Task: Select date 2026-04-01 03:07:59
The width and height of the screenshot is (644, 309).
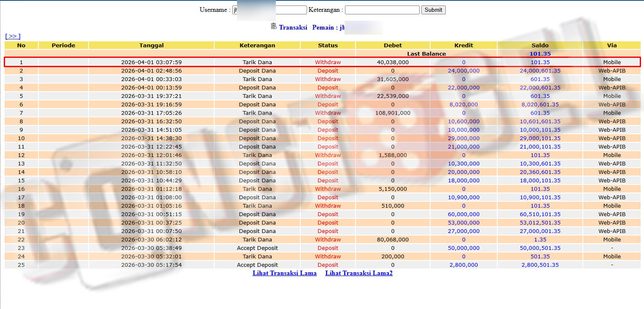Action: click(x=151, y=62)
